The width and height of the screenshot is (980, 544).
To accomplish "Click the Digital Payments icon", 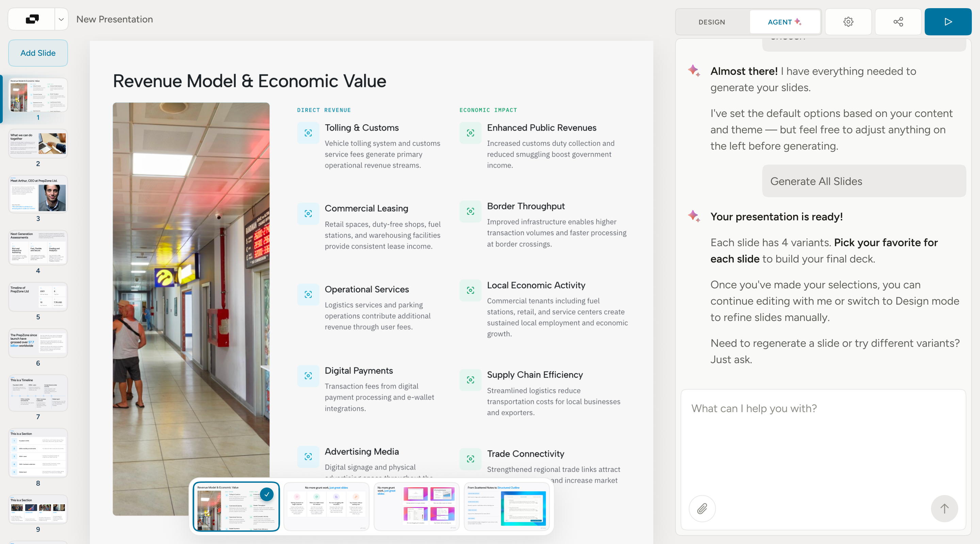I will pyautogui.click(x=308, y=376).
